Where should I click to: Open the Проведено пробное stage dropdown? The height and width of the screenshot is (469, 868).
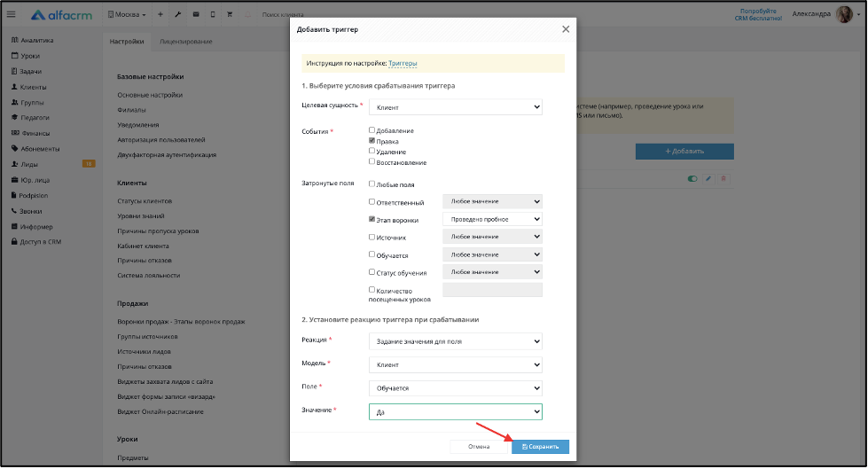493,219
